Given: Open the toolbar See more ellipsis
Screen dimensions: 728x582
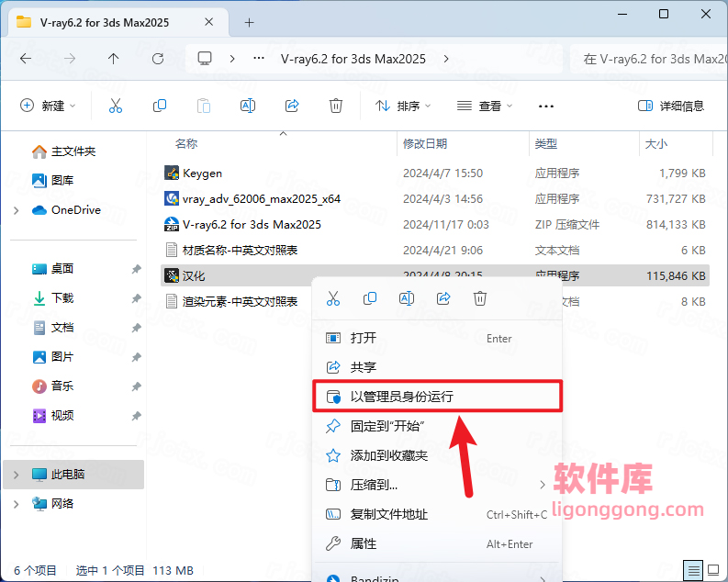Looking at the screenshot, I should click(x=546, y=106).
